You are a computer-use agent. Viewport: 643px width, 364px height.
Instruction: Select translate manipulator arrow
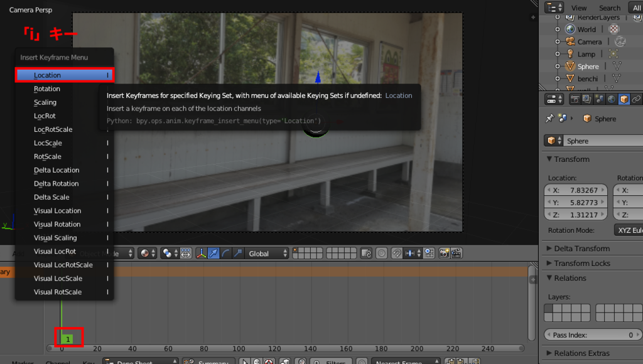(213, 254)
